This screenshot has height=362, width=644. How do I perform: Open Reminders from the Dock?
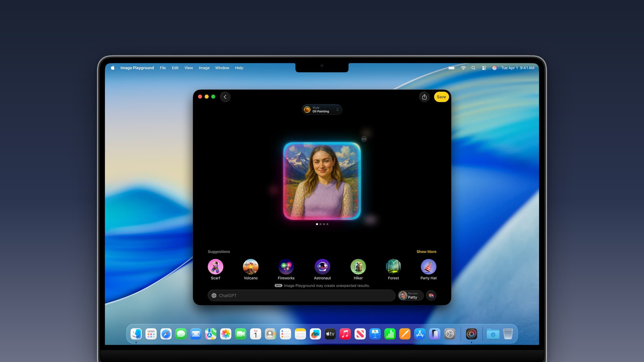click(x=285, y=334)
